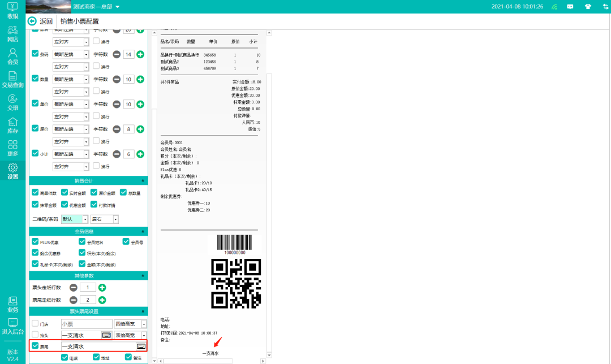
Task: Open the 收银 cashier sidebar icon
Action: coord(12,10)
